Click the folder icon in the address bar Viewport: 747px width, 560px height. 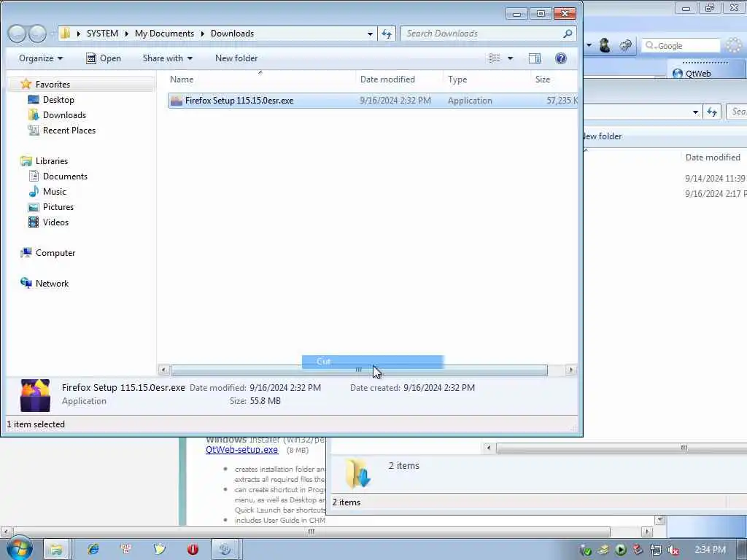pos(66,34)
